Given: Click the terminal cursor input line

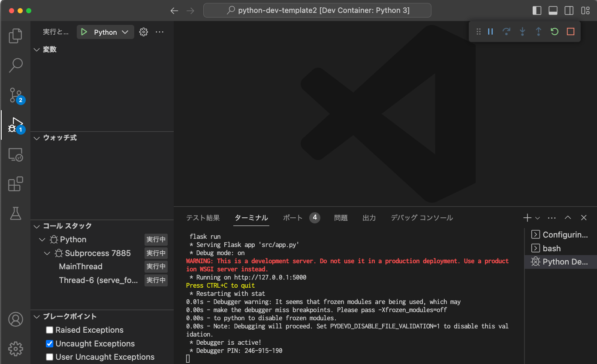Looking at the screenshot, I should click(x=188, y=359).
